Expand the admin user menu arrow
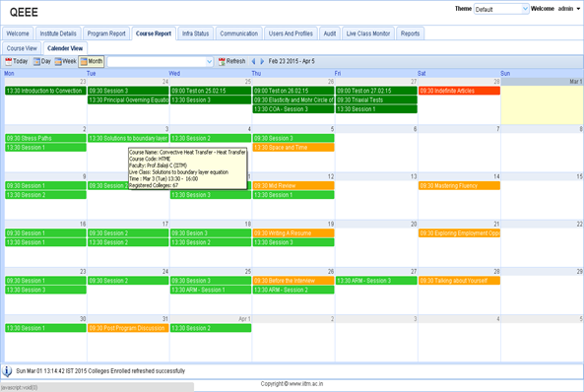 (x=578, y=9)
